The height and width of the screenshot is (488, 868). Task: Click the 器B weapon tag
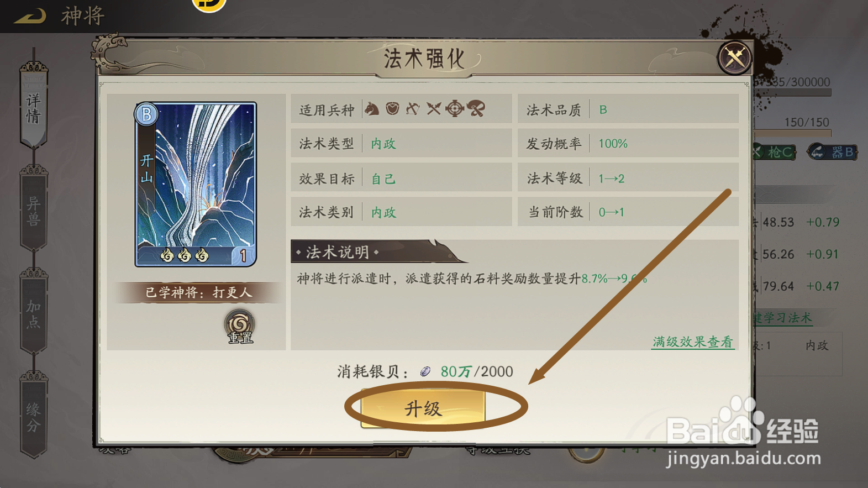pyautogui.click(x=833, y=151)
